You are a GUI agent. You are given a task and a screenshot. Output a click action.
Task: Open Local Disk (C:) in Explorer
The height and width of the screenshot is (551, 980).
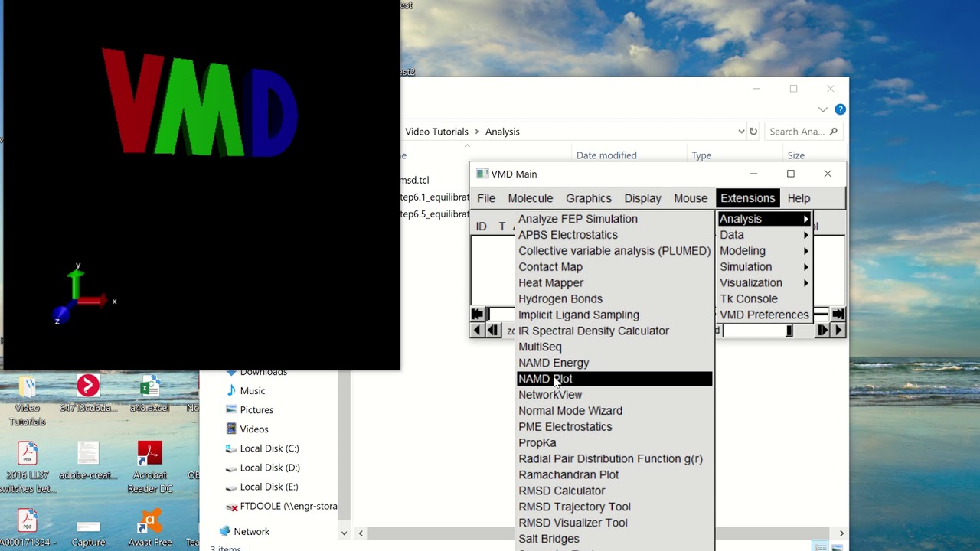pyautogui.click(x=269, y=448)
